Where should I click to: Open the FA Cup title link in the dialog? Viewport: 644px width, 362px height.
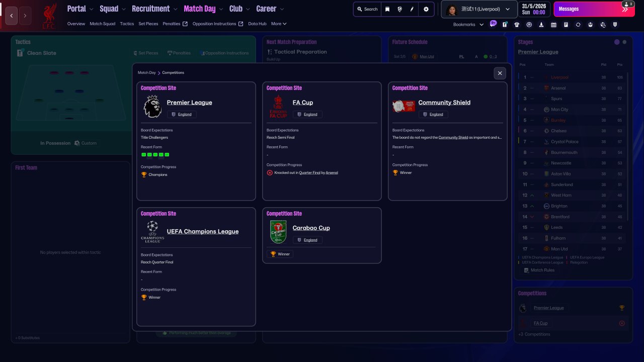coord(303,103)
